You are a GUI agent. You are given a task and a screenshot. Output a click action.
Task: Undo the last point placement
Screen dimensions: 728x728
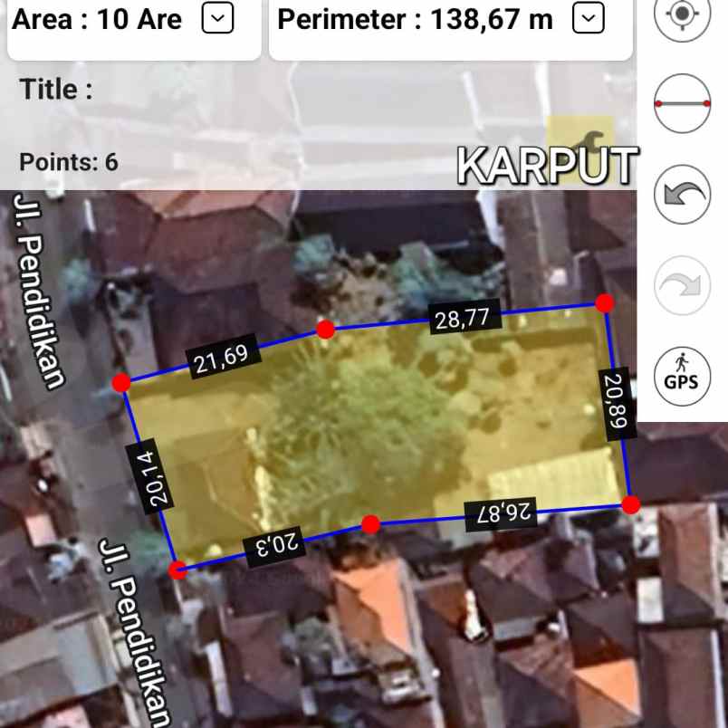click(681, 196)
